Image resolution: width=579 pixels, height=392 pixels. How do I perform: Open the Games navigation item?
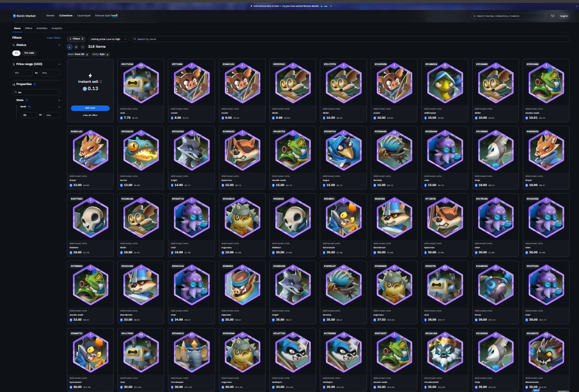[x=50, y=16]
